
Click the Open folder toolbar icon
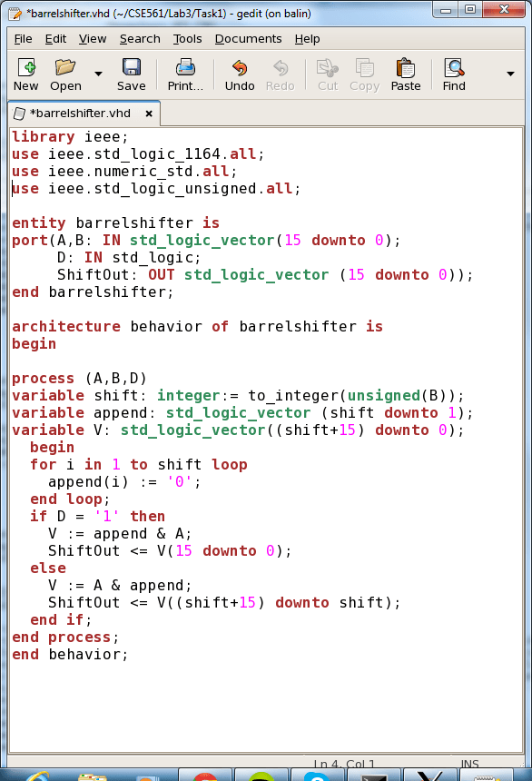pos(65,68)
